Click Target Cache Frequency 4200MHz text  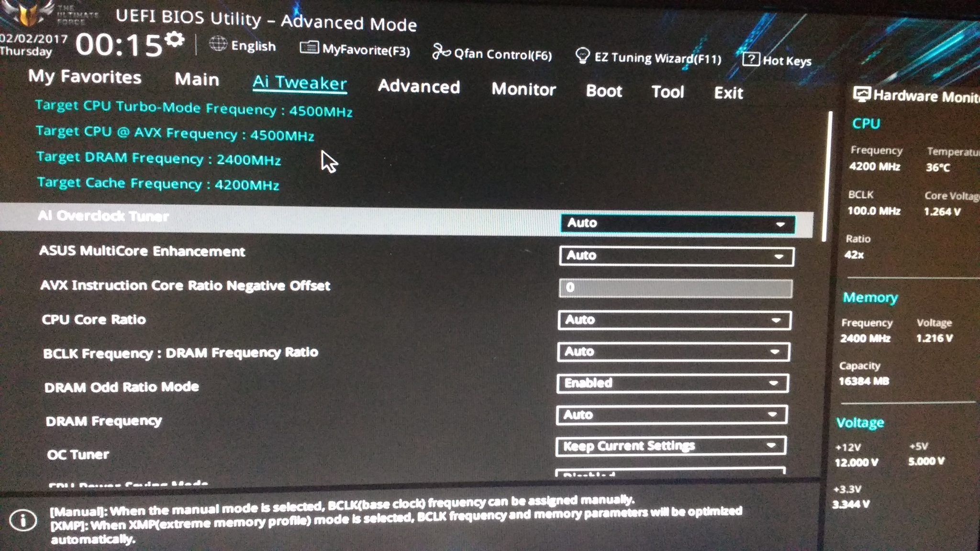158,184
